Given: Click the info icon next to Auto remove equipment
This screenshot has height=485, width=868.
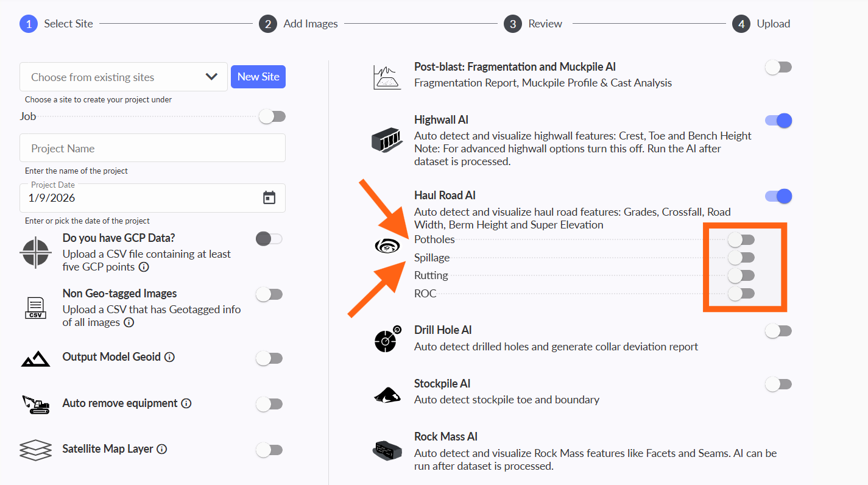Looking at the screenshot, I should point(186,403).
